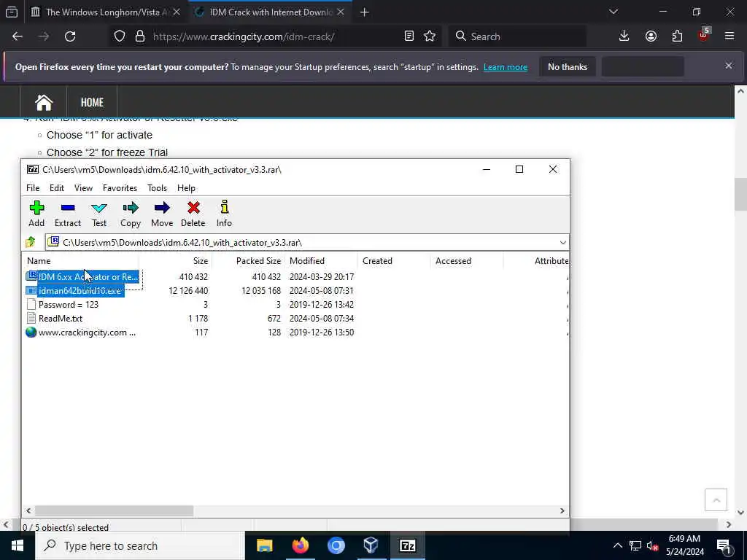Select the www.crackingcity.com shortcut file
The height and width of the screenshot is (560, 747).
[81, 332]
